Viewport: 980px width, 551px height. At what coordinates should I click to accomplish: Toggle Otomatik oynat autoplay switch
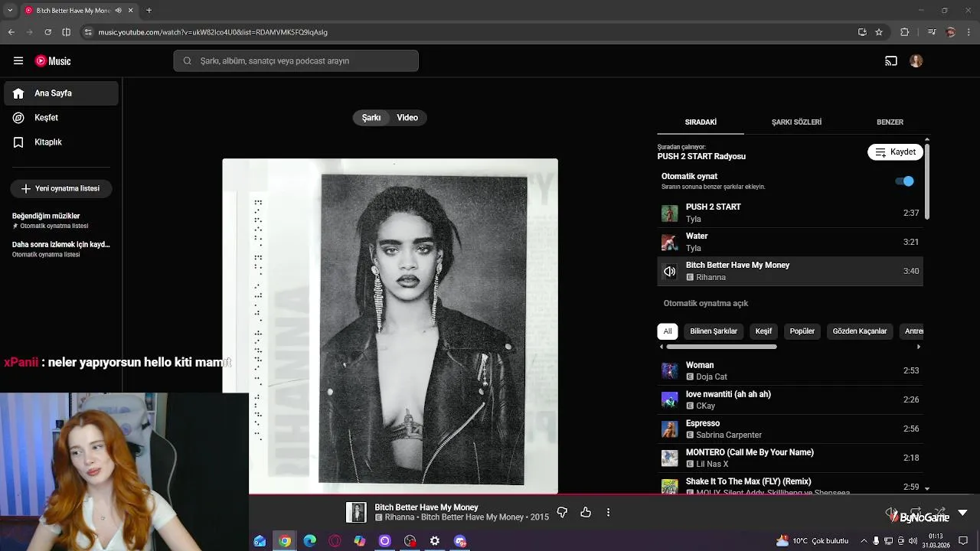[905, 181]
